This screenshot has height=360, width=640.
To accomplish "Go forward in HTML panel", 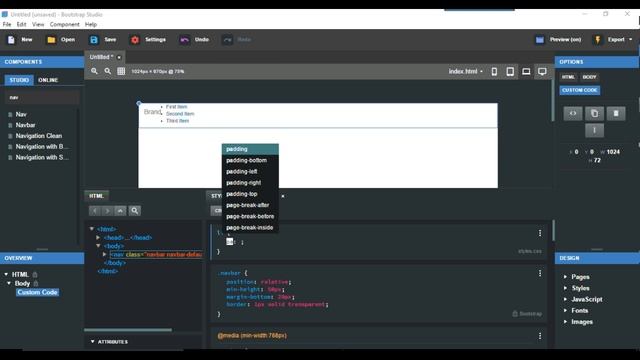I will click(x=107, y=211).
